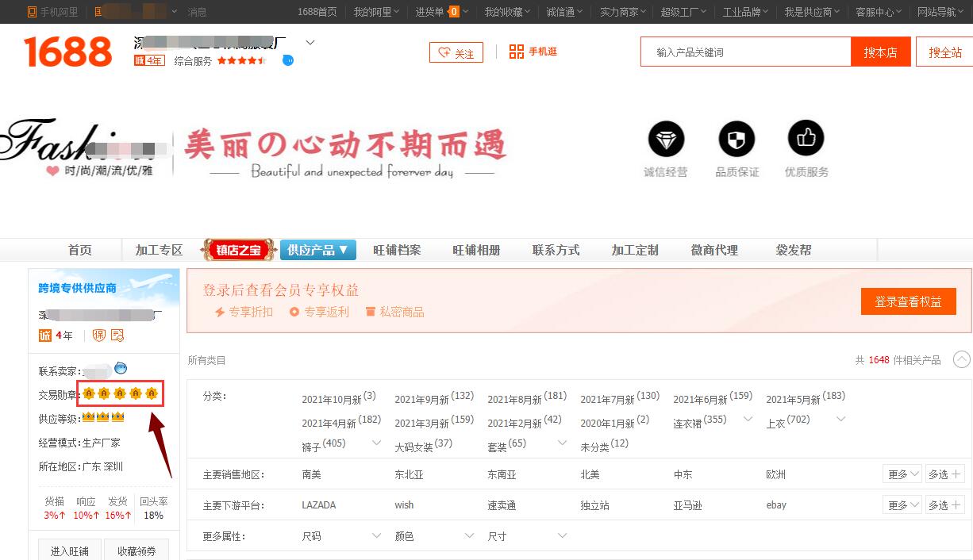Click the 收藏领券 button

tap(137, 550)
